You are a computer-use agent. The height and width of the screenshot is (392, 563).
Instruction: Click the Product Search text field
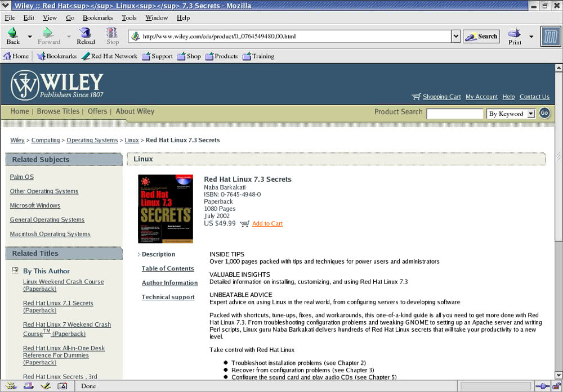coord(454,114)
